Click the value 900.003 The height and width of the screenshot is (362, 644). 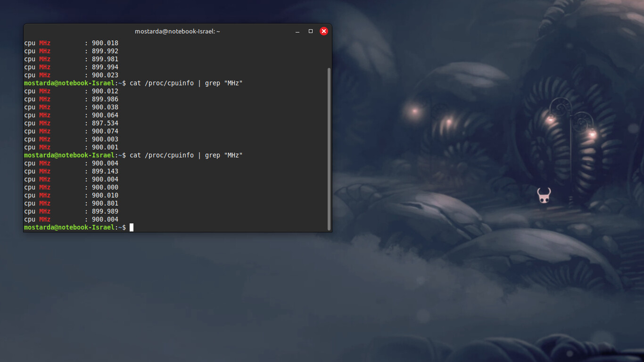[105, 139]
